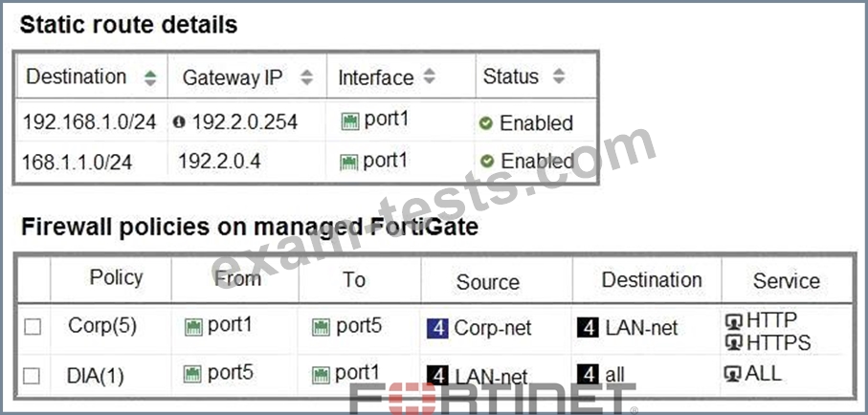Check the DIA(1) policy checkbox
The image size is (868, 415).
33,376
